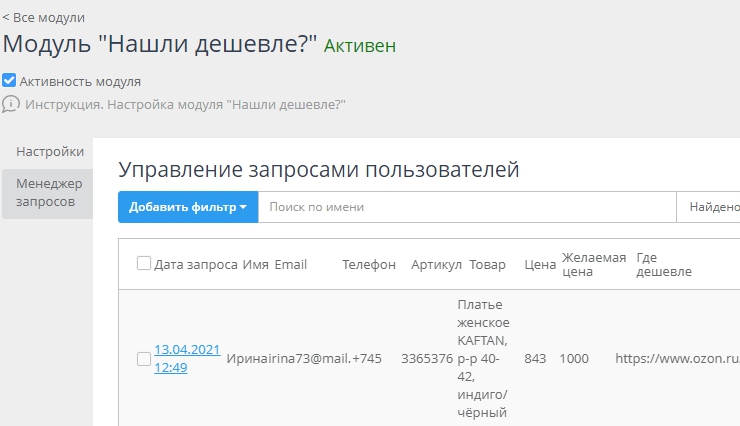This screenshot has width=740, height=426.
Task: Expand the "Добавить фильтр" dropdown
Action: click(x=188, y=207)
